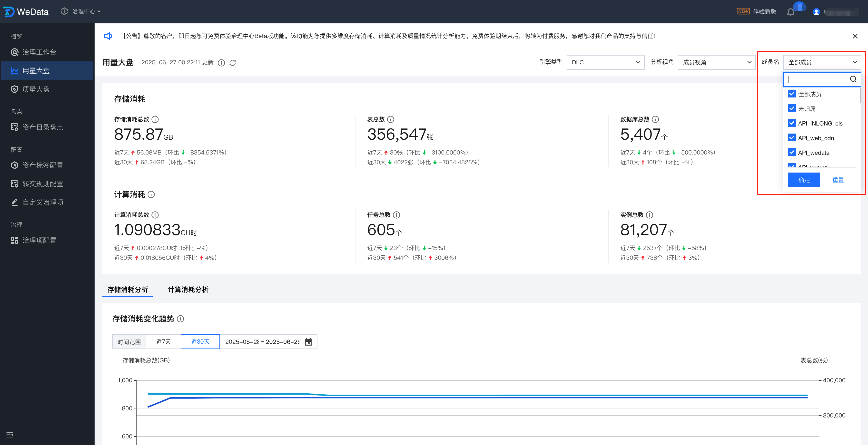Open the calendar date picker icon
Image resolution: width=868 pixels, height=445 pixels.
click(308, 342)
